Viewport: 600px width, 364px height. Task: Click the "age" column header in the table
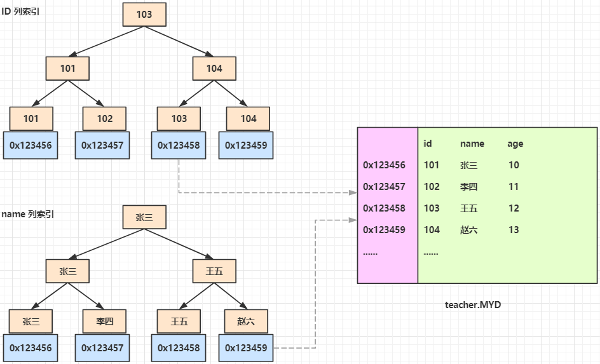pos(515,144)
